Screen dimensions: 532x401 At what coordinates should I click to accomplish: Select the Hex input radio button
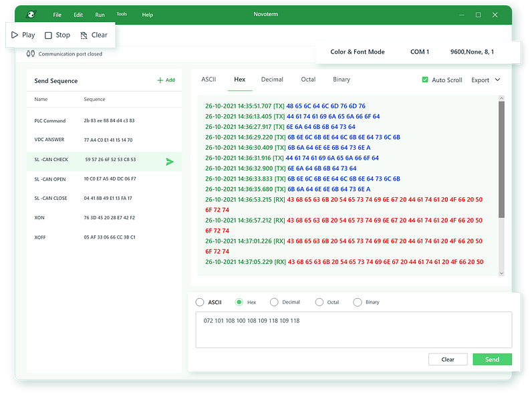[239, 302]
